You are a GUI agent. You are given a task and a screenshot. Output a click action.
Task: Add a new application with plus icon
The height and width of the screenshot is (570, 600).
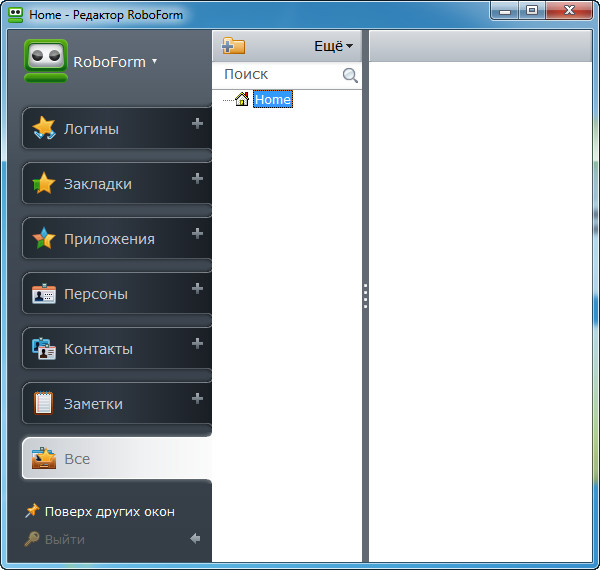click(x=197, y=234)
